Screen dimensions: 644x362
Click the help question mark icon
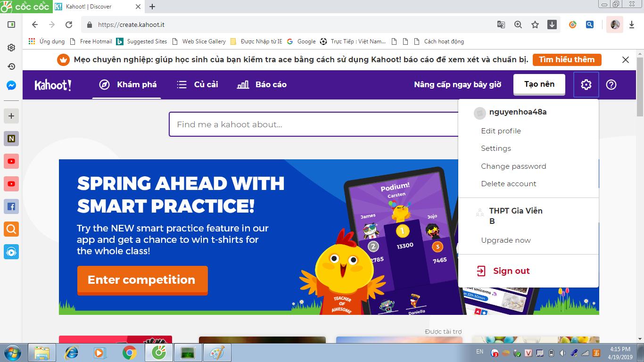611,84
